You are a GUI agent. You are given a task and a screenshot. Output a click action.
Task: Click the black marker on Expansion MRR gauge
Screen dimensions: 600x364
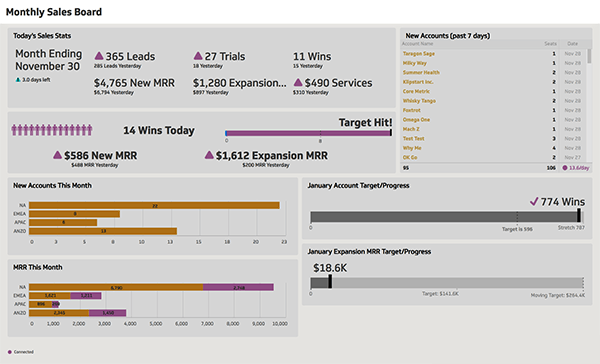click(x=330, y=282)
